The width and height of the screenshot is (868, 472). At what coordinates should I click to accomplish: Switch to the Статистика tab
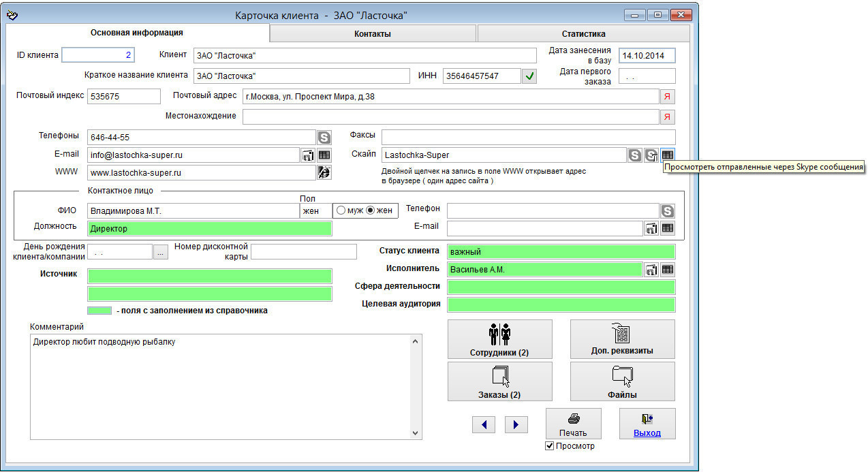click(x=583, y=33)
